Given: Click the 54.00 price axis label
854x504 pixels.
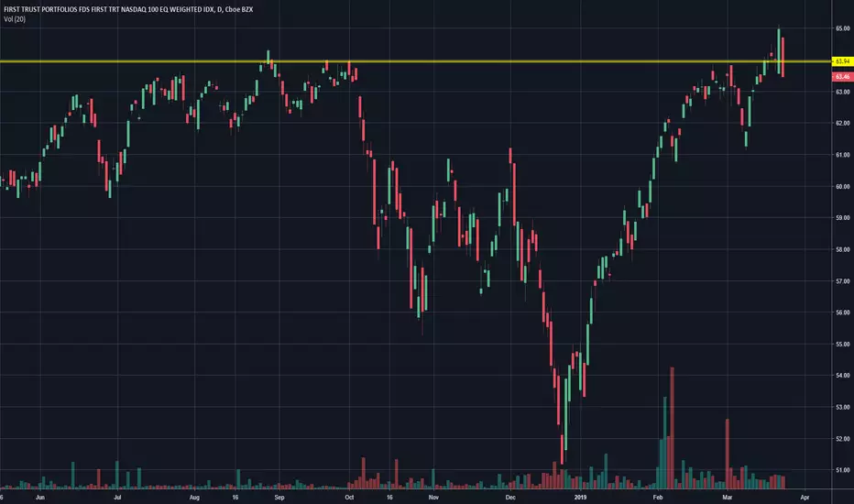Looking at the screenshot, I should [x=843, y=376].
